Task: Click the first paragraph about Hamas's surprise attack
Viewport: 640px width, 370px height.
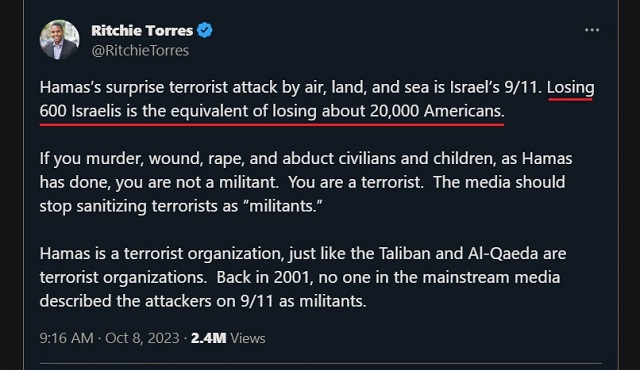Action: 317,99
